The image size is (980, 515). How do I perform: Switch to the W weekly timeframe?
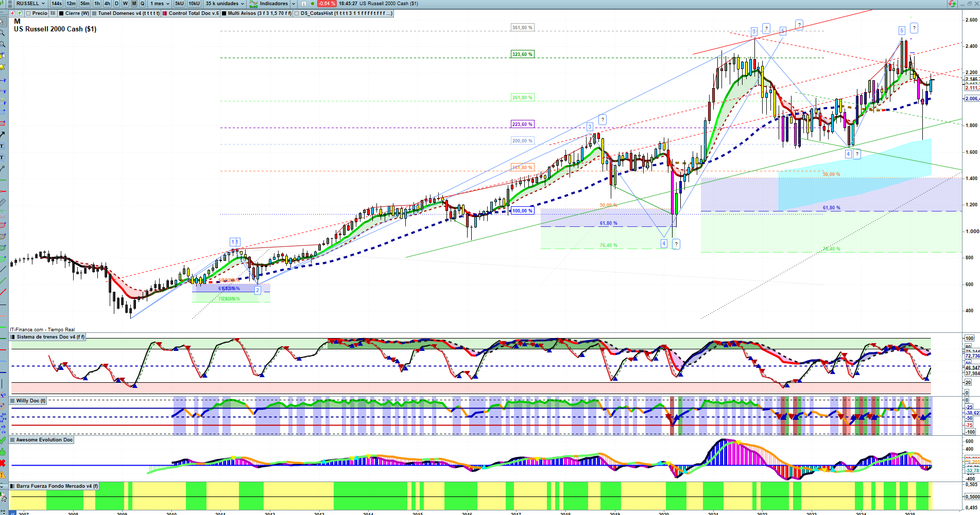[125, 4]
